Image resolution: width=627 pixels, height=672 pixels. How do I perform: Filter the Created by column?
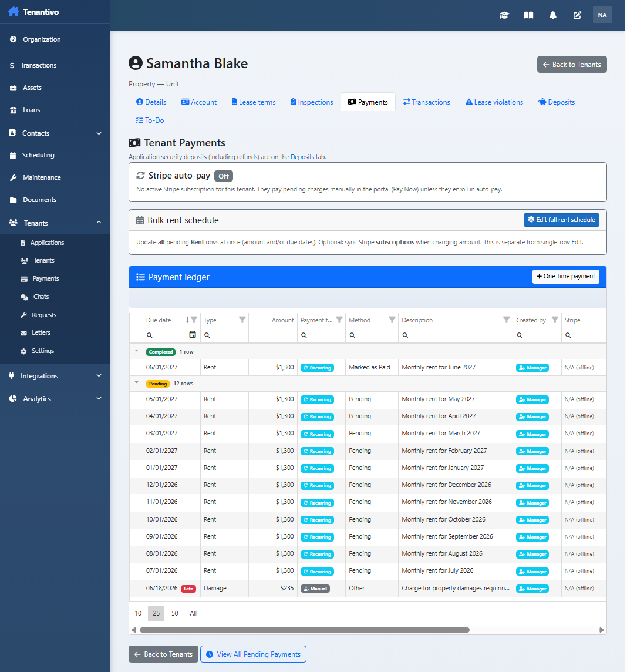point(555,320)
